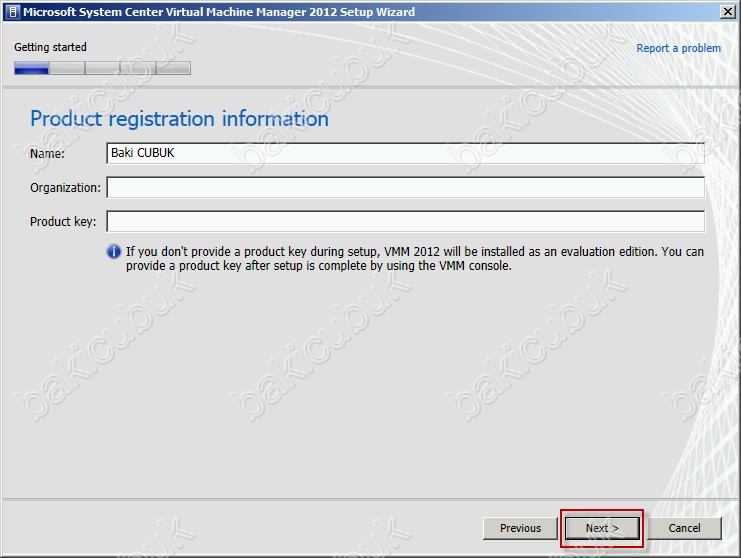Viewport: 741px width, 558px height.
Task: Close the setup wizard window
Action: click(x=728, y=12)
